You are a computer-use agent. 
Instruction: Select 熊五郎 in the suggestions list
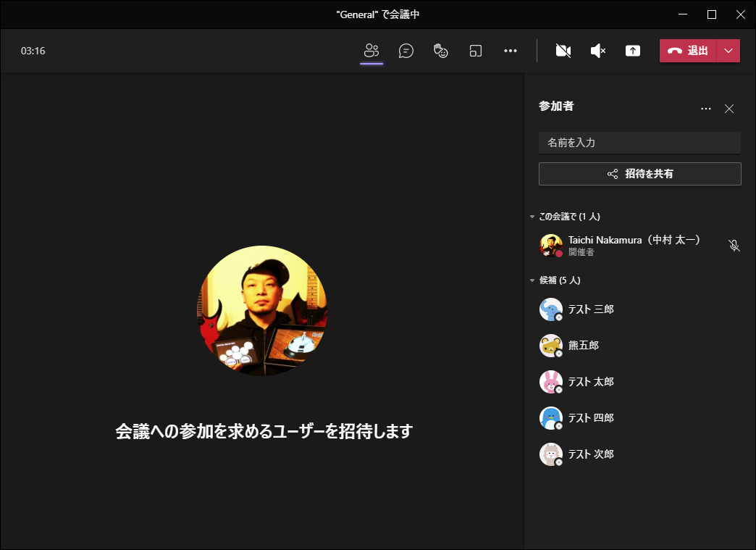click(583, 346)
